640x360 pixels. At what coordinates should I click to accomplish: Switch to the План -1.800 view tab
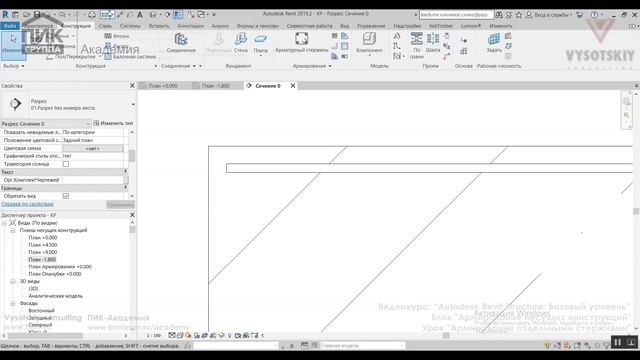coord(216,86)
